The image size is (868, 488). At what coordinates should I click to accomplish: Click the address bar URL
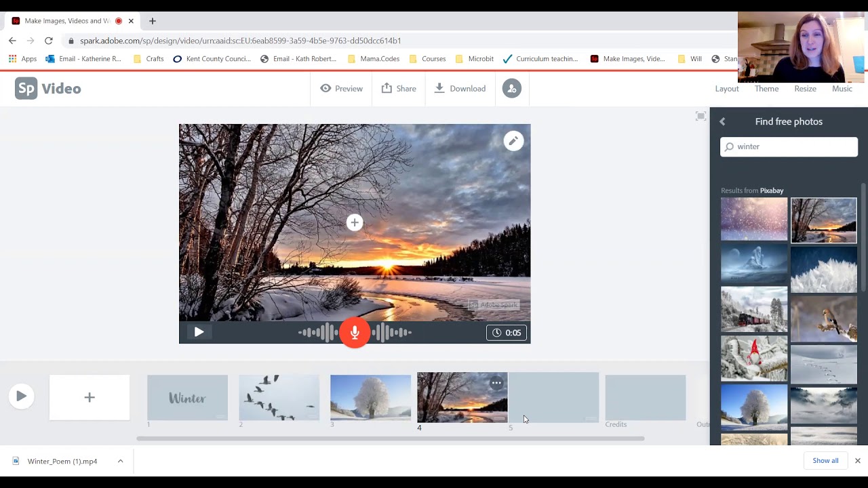coord(240,41)
